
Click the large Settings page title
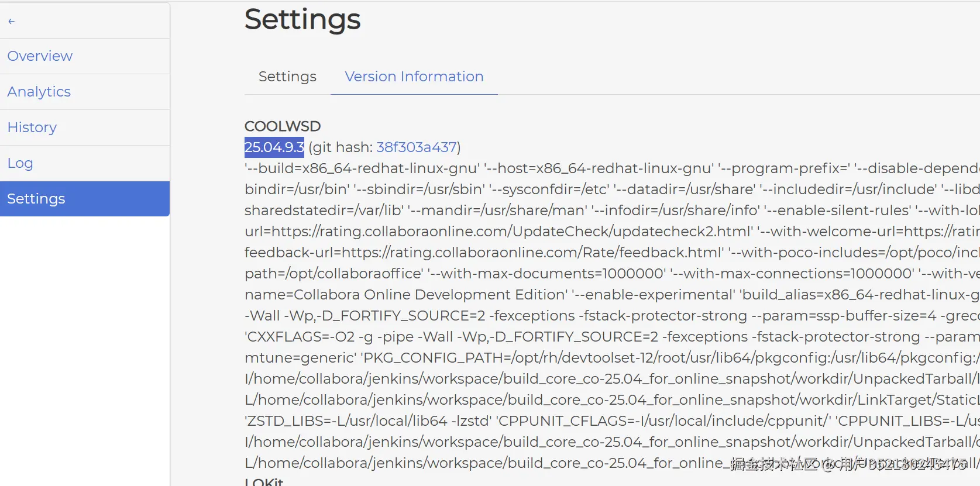click(302, 19)
